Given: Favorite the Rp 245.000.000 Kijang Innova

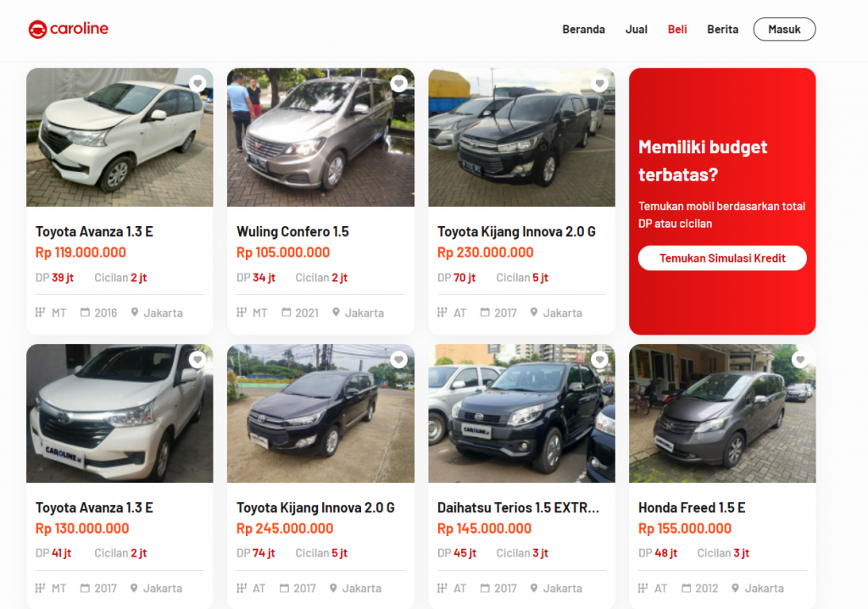Looking at the screenshot, I should coord(398,359).
